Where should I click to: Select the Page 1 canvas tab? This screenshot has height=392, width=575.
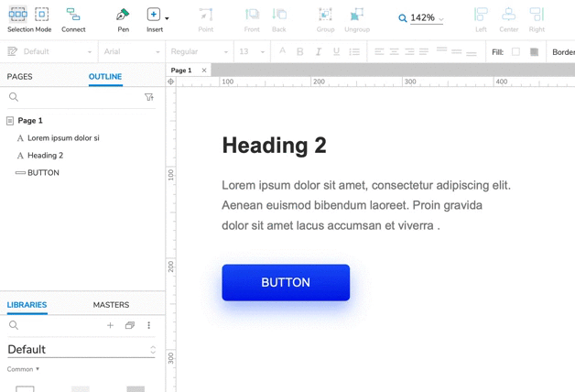coord(181,71)
